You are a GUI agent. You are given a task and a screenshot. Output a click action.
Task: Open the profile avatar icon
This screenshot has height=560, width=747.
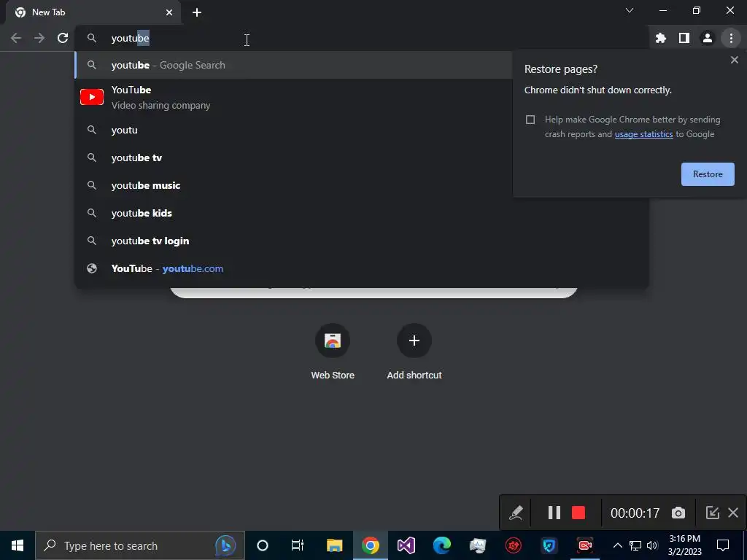point(708,38)
